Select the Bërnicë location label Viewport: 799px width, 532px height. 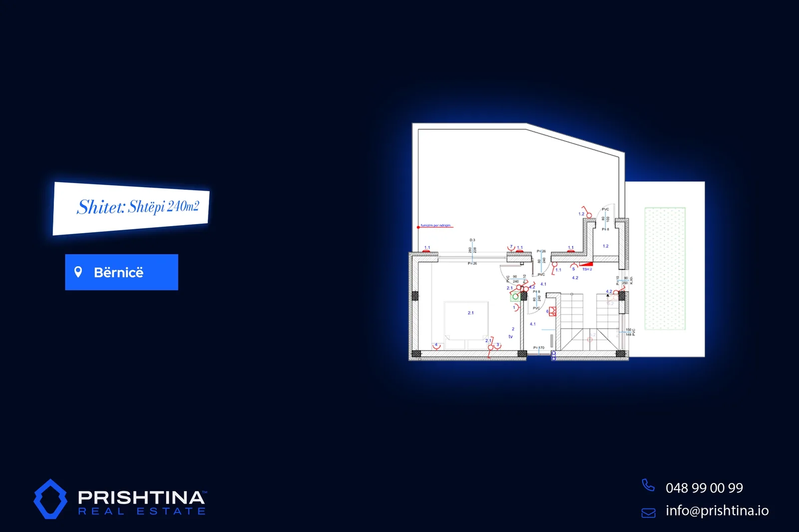tap(121, 272)
